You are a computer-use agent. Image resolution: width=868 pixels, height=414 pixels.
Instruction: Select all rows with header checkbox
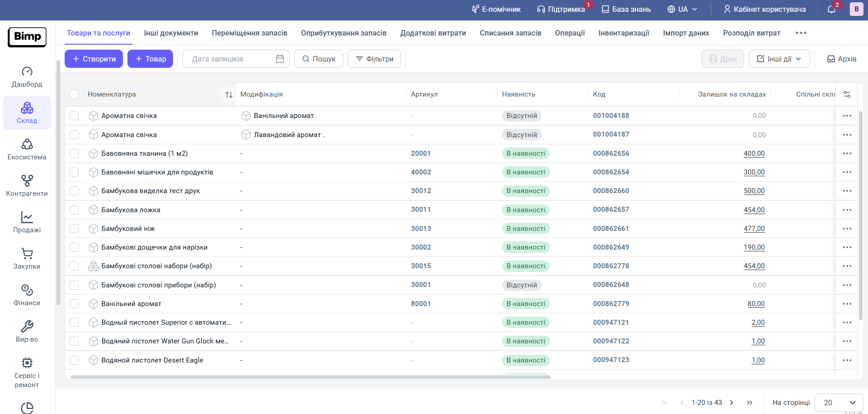(x=74, y=94)
